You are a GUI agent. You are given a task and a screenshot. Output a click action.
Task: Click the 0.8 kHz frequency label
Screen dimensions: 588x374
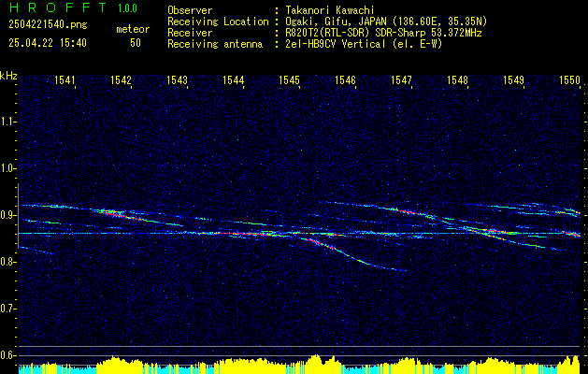[x=7, y=262]
